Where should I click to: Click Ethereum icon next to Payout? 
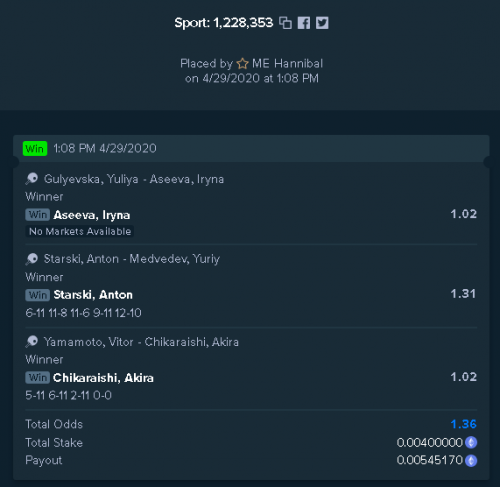[x=471, y=461]
